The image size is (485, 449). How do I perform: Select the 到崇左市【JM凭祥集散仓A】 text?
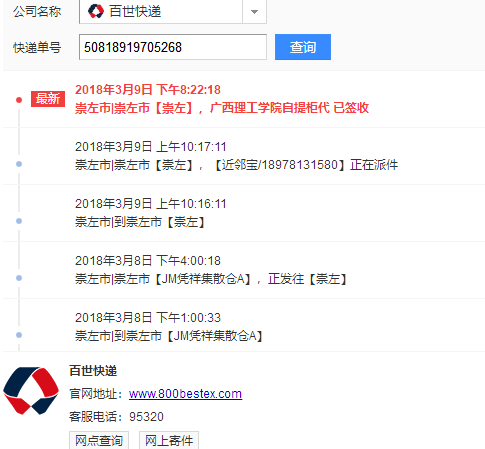pos(189,336)
